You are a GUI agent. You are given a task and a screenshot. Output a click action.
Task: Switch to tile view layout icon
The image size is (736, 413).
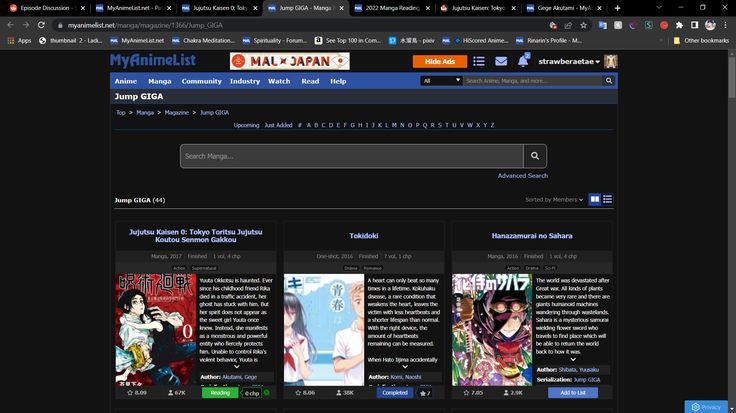tap(595, 199)
